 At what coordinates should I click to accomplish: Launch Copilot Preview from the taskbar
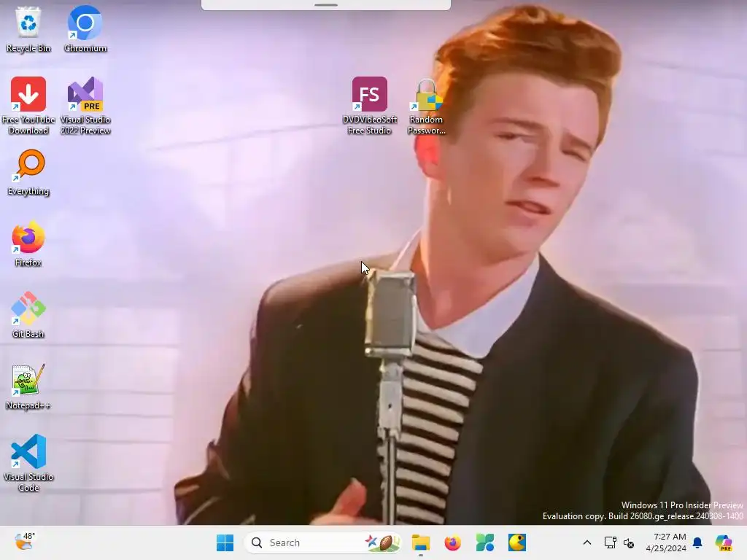(724, 542)
